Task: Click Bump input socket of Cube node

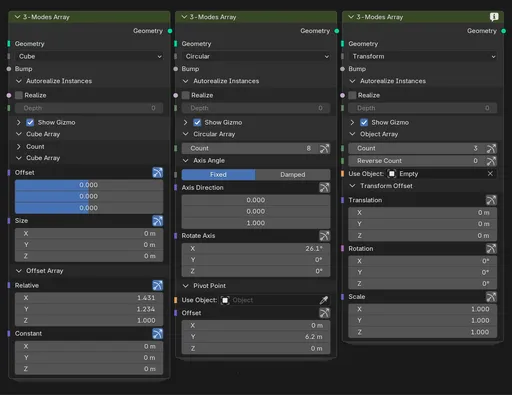Action: (x=9, y=69)
